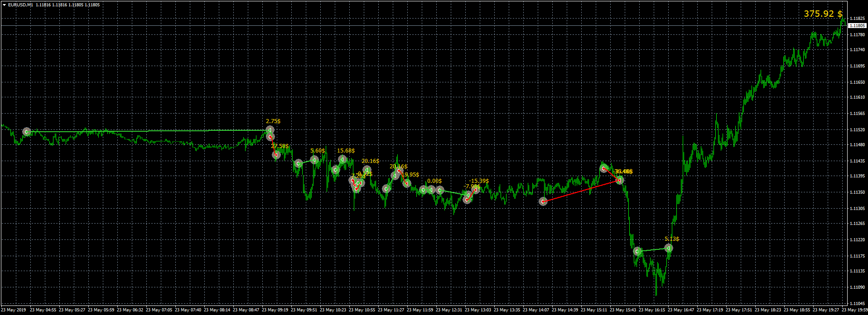
Task: Click the entry marker of the 5.13$ trade
Action: click(x=638, y=251)
